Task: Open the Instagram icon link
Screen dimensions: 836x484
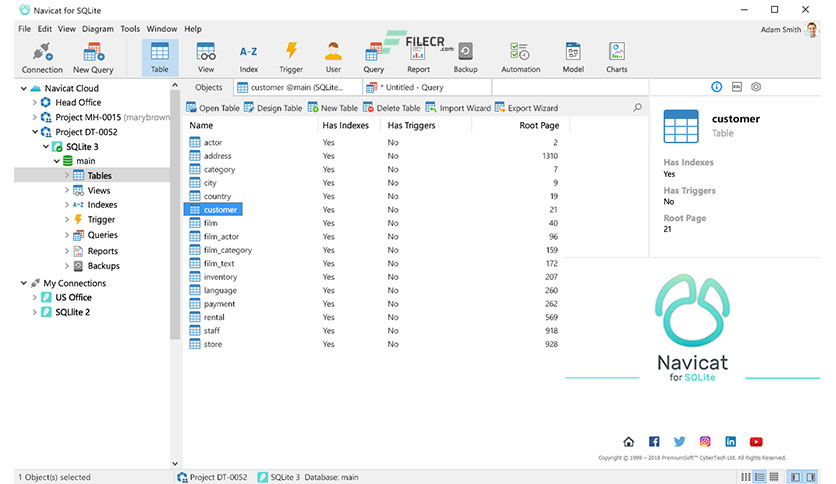Action: pos(705,441)
